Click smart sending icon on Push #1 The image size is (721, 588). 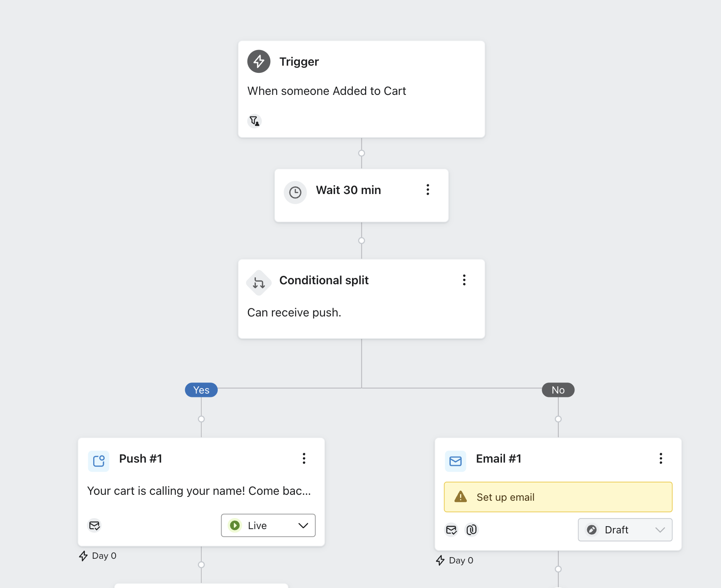pyautogui.click(x=94, y=526)
